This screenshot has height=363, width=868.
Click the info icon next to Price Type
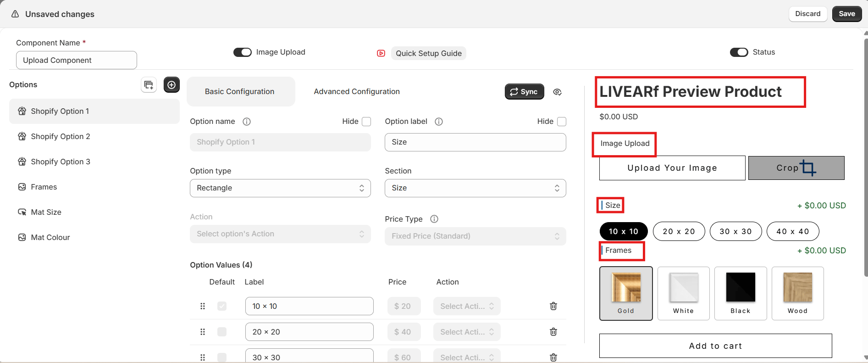pos(434,219)
